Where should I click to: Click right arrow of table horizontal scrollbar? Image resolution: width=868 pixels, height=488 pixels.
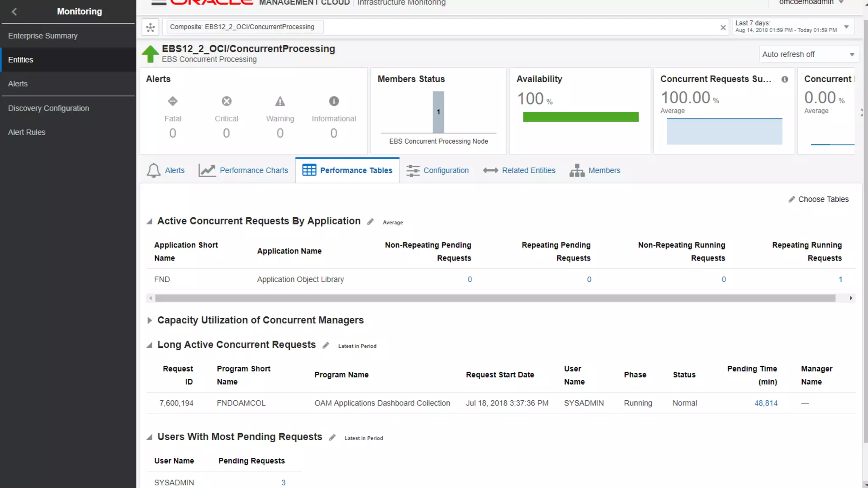click(851, 298)
